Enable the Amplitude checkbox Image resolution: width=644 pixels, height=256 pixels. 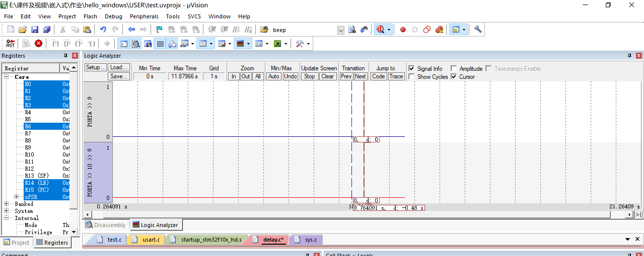pos(454,68)
